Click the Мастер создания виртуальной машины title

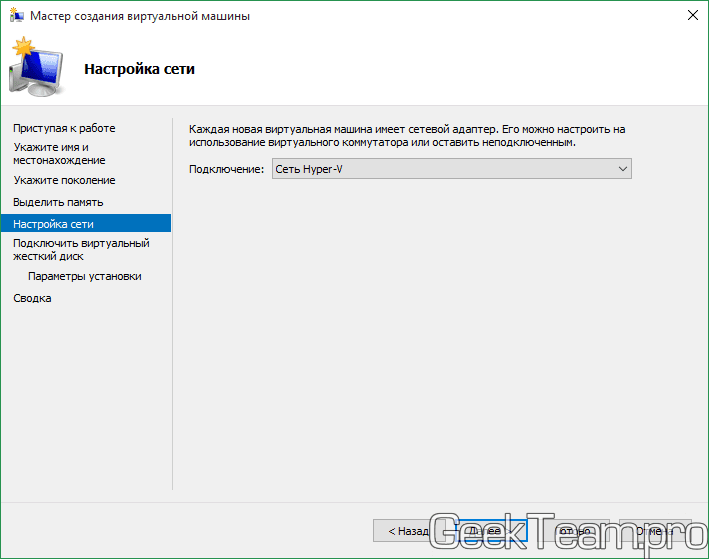click(x=140, y=16)
